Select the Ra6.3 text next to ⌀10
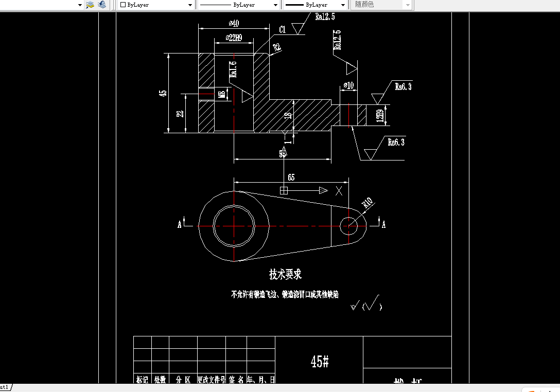The width and height of the screenshot is (560, 392). pos(403,86)
